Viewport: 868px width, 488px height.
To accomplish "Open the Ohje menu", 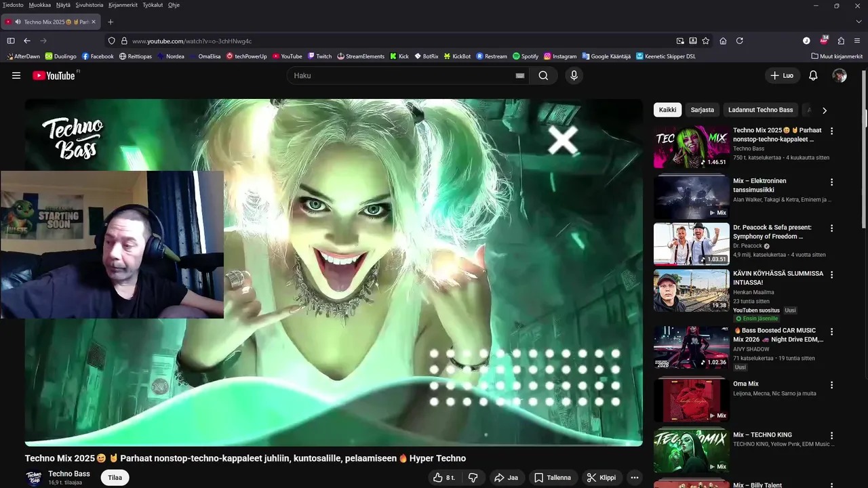I will [x=174, y=5].
